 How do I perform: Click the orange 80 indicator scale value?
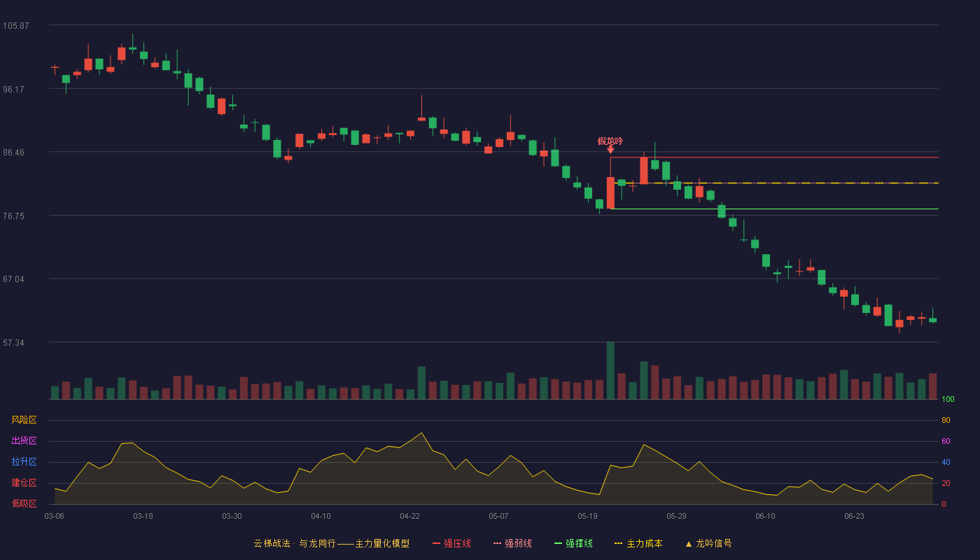[946, 421]
